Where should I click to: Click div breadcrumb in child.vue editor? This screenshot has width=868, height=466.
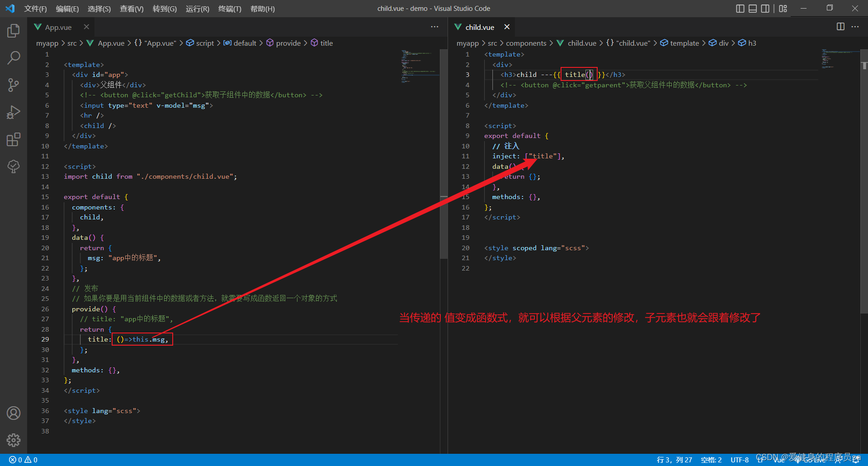(x=718, y=43)
